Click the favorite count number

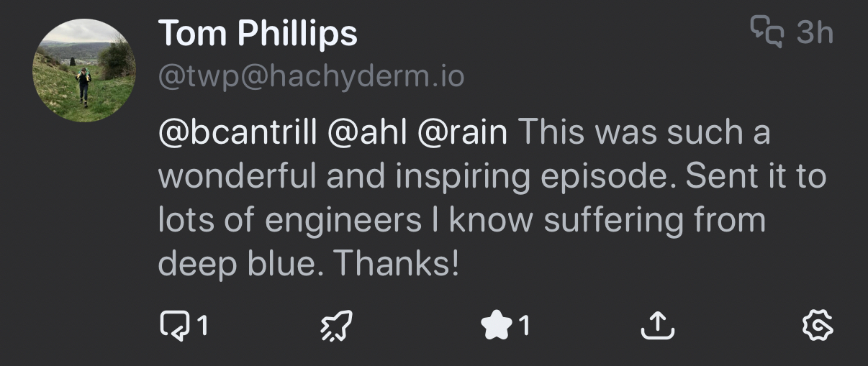click(524, 327)
